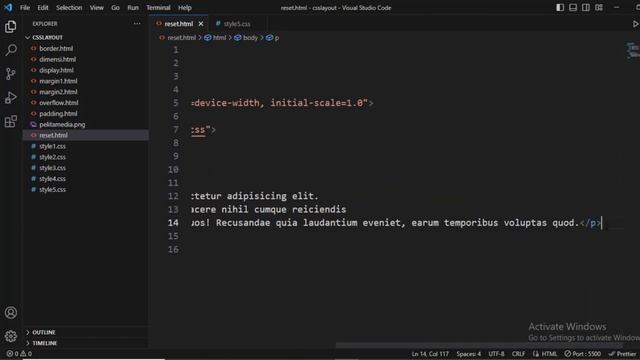Open style3.css in Explorer
Image resolution: width=640 pixels, height=360 pixels.
click(x=52, y=168)
